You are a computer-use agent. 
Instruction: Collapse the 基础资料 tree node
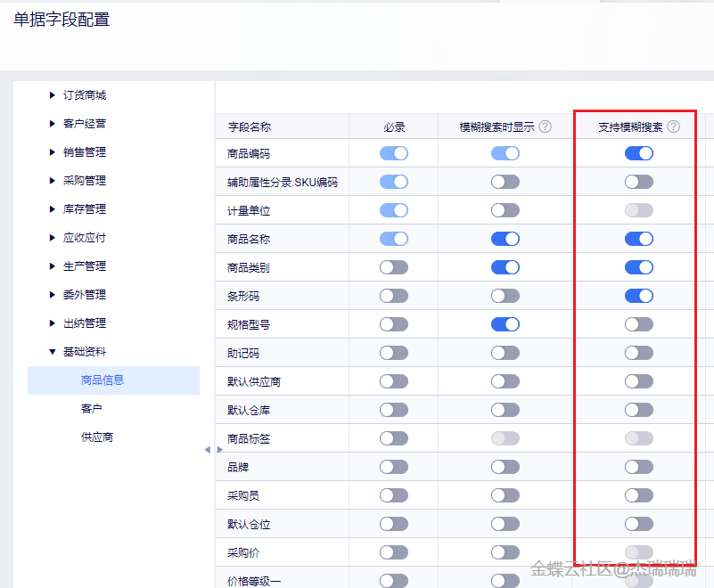pyautogui.click(x=52, y=352)
